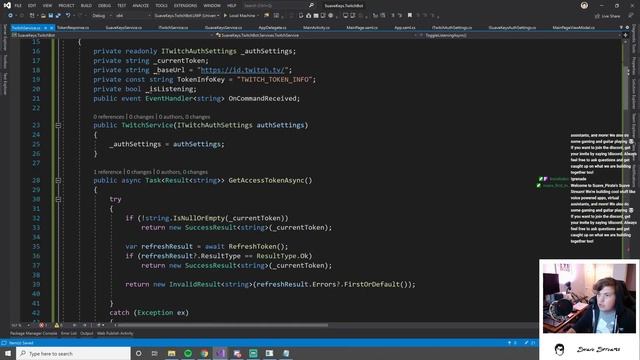Click the tab well settings gear icon
This screenshot has height=360, width=640.
(x=627, y=28)
